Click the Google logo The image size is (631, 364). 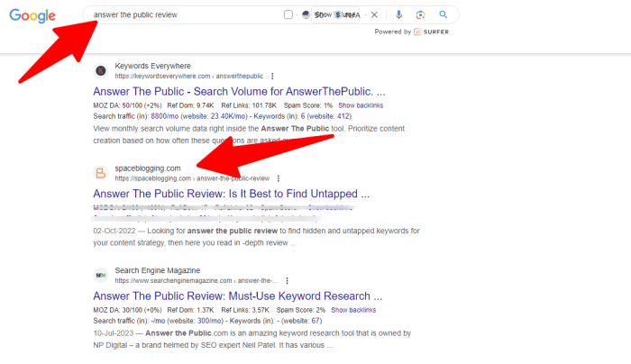pyautogui.click(x=32, y=16)
